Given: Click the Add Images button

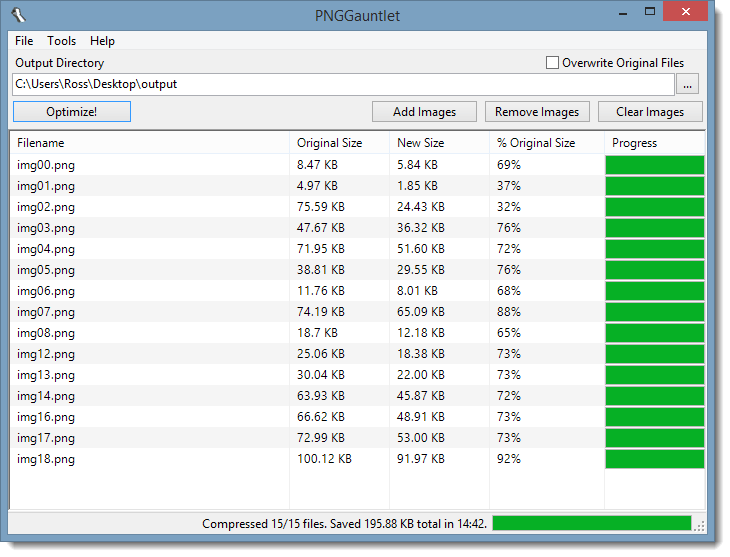Looking at the screenshot, I should pos(424,112).
